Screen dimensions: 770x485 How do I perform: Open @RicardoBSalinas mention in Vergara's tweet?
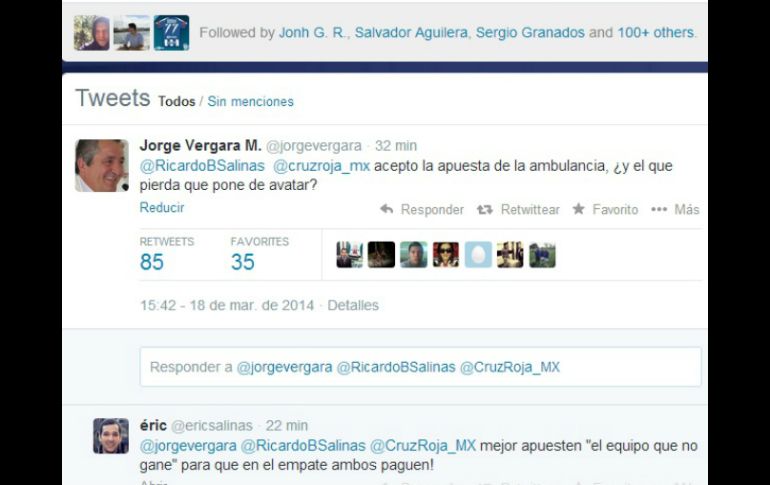(202, 166)
